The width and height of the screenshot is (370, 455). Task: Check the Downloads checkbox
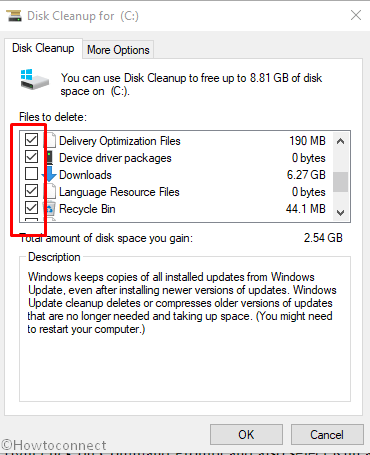[31, 174]
